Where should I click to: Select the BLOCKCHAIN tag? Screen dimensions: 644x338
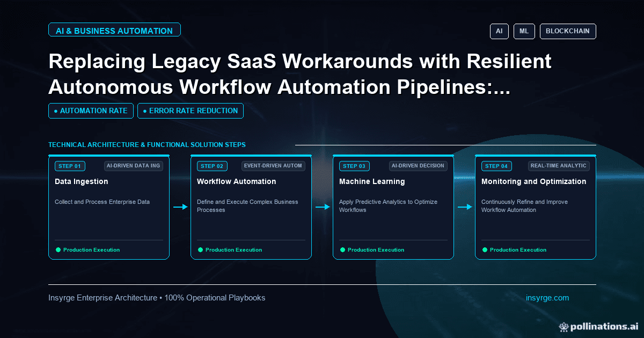pyautogui.click(x=568, y=31)
